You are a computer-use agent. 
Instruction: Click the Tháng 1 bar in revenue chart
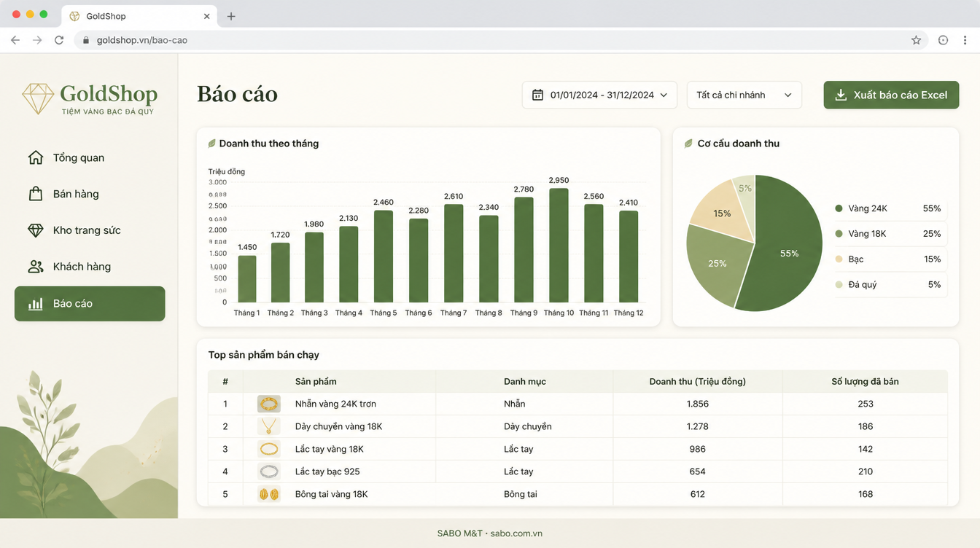click(247, 279)
